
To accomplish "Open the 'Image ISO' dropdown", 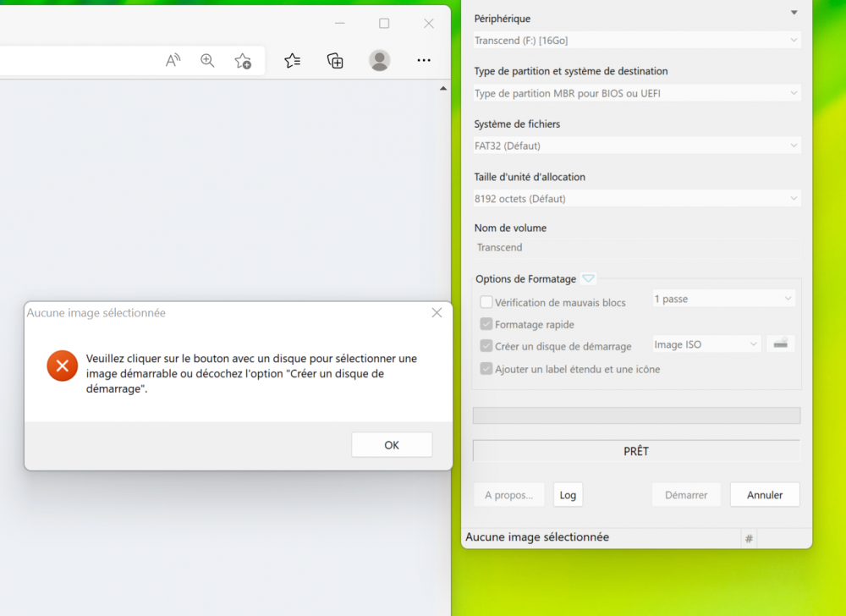I will [x=706, y=344].
